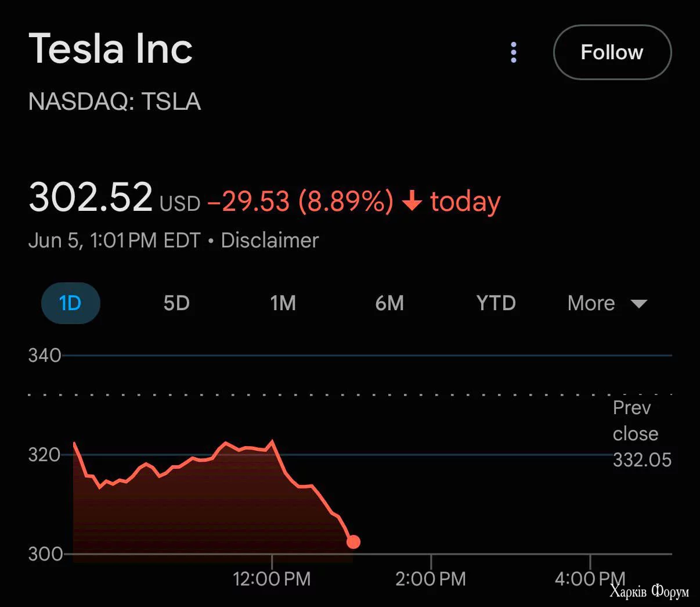Expand the More time ranges label
Viewport: 700px width, 607px height.
(591, 303)
